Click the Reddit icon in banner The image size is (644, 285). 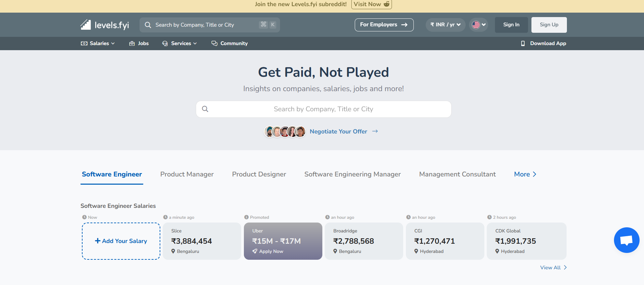pos(386,4)
